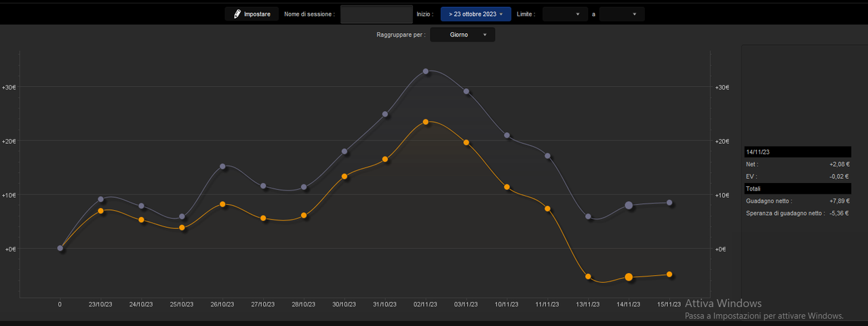This screenshot has height=326, width=868.
Task: Click the orange data point at 02/11/23
Action: point(426,122)
